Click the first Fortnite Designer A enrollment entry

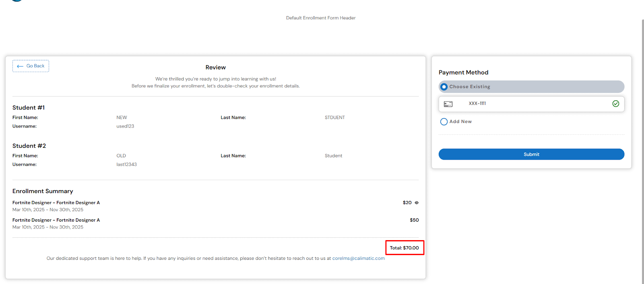tap(56, 203)
